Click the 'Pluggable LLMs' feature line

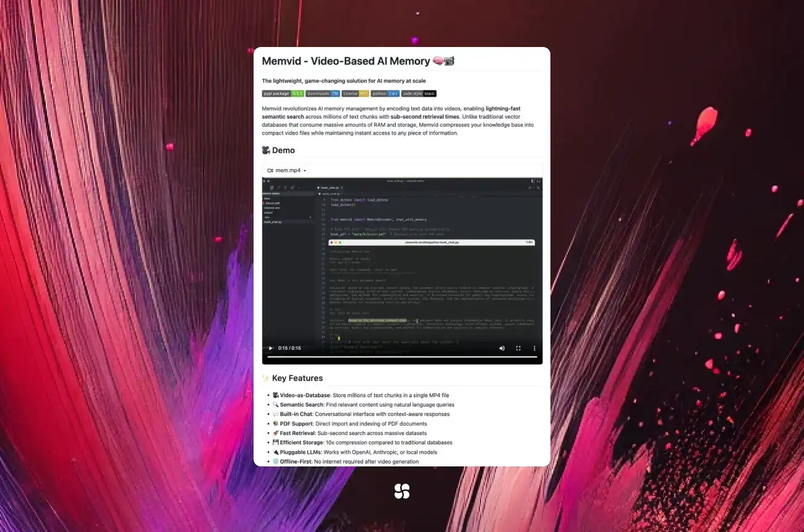[x=354, y=452]
